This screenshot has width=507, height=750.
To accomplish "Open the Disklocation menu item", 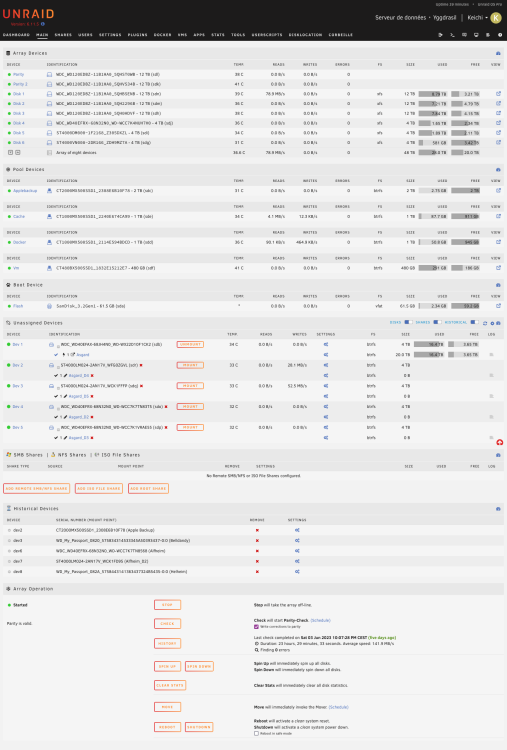I will pos(305,35).
